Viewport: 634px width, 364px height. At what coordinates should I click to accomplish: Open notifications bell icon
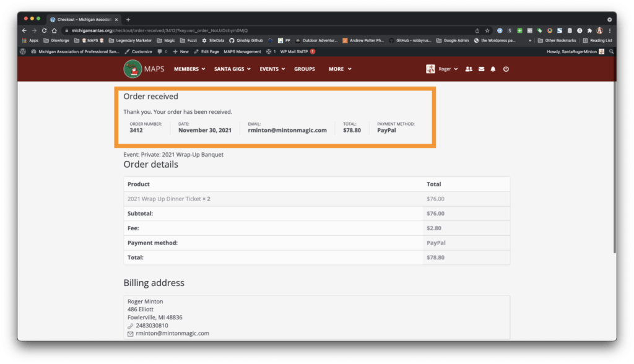[493, 69]
